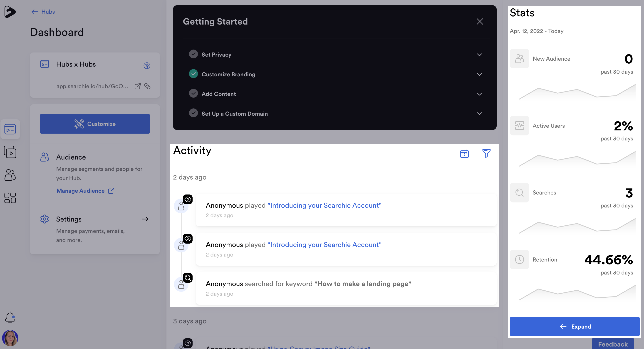Click the Searches sparkline chart
This screenshot has width=644, height=349.
(577, 226)
